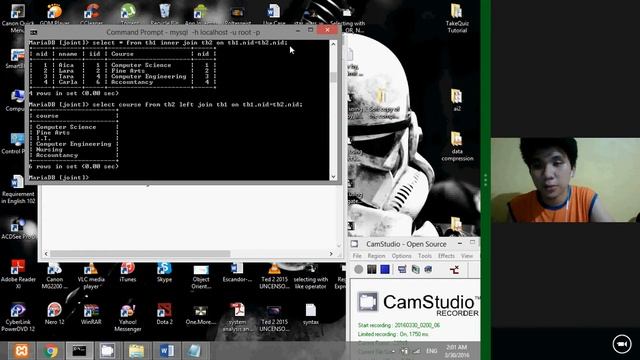Open the Requirement in English 102 document
The height and width of the screenshot is (360, 640).
pyautogui.click(x=18, y=189)
